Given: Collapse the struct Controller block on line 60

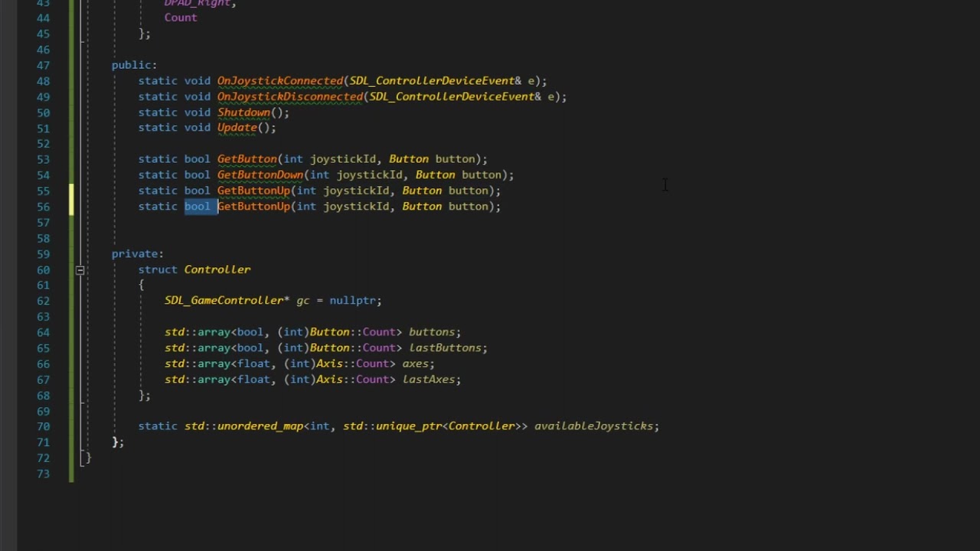Looking at the screenshot, I should coord(80,269).
